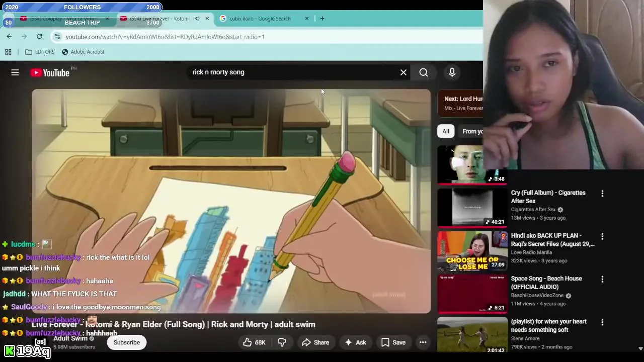Reload the page with the refresh icon
The height and width of the screenshot is (362, 644).
39,36
